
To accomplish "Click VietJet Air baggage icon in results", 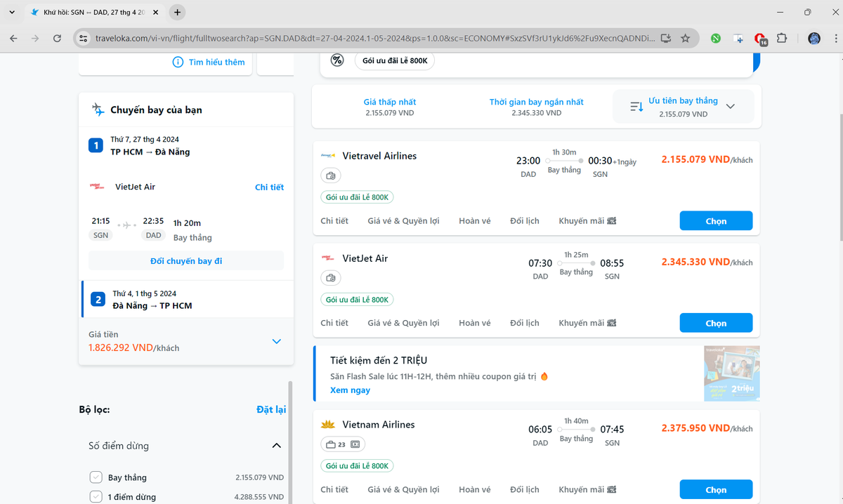I will coord(331,278).
